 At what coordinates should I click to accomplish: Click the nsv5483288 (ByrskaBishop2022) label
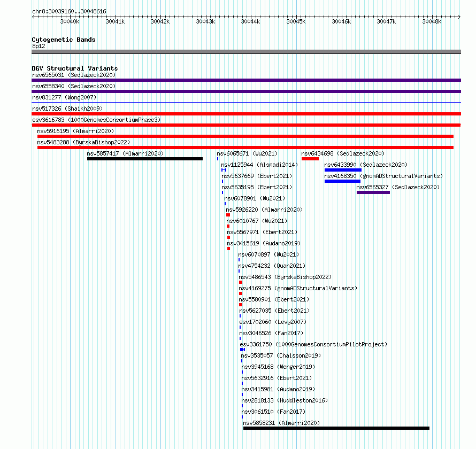83,142
